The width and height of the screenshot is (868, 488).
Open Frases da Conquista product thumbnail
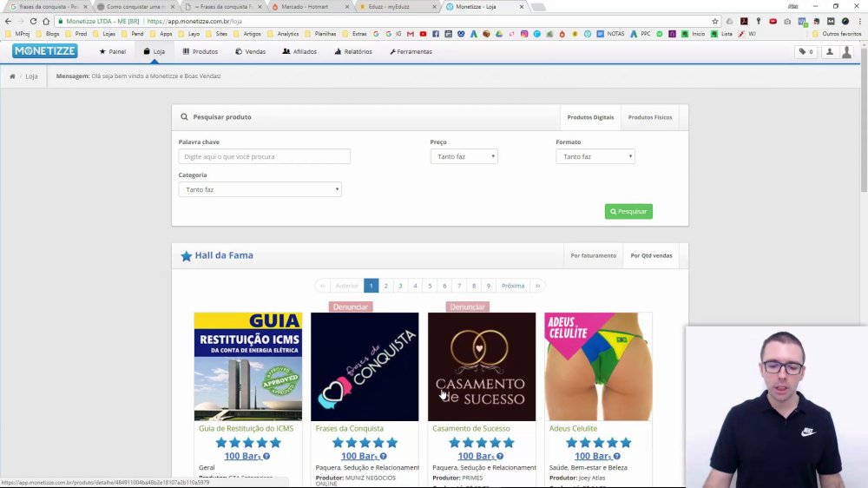(365, 366)
